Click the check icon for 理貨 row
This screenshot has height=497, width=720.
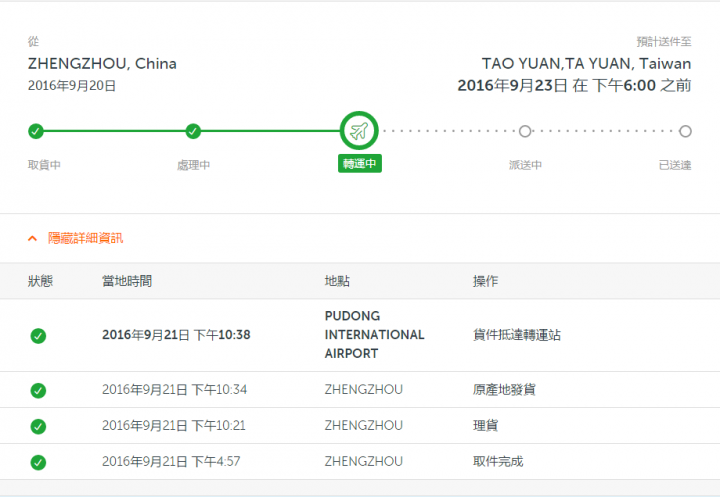point(38,426)
